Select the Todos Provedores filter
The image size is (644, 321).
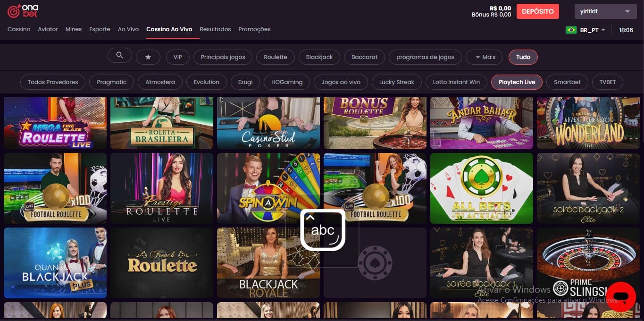click(53, 82)
